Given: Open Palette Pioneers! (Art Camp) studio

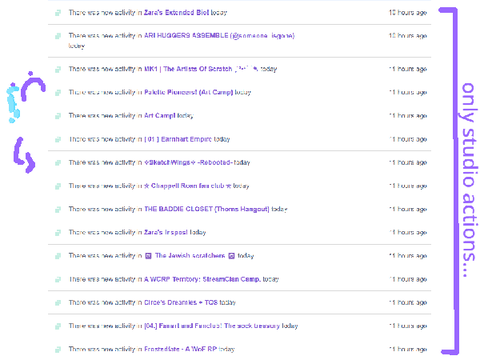Looking at the screenshot, I should coord(188,92).
